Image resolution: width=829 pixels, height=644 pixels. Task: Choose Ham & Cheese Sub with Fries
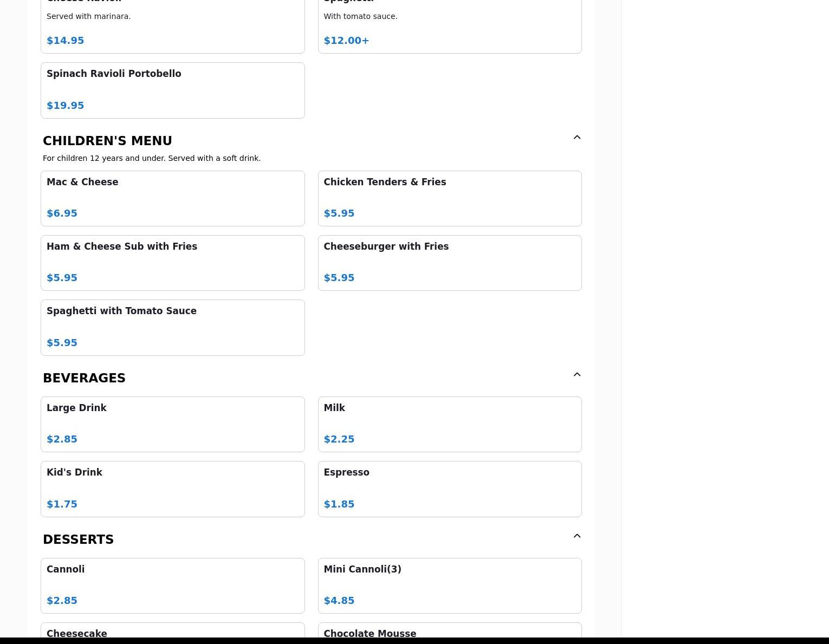click(x=173, y=263)
